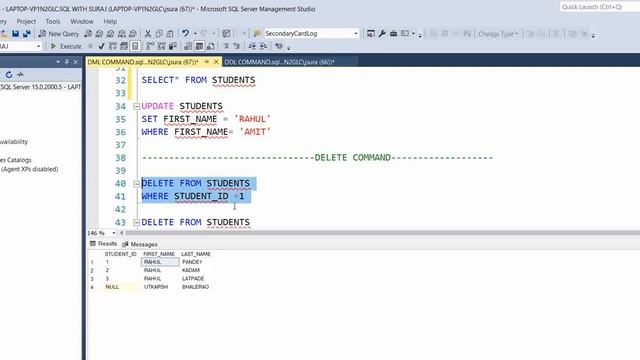
Task: Open the Undo history dropdown arrow
Action: tap(195, 33)
